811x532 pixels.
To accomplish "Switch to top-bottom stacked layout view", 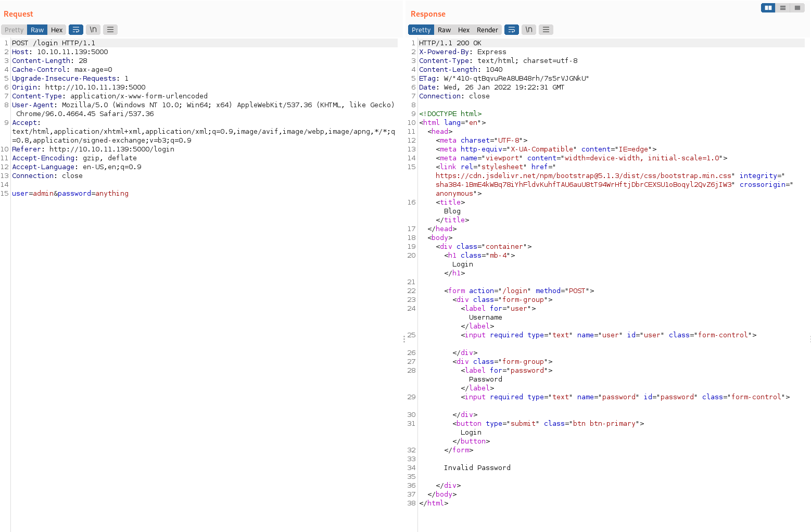I will coord(782,8).
